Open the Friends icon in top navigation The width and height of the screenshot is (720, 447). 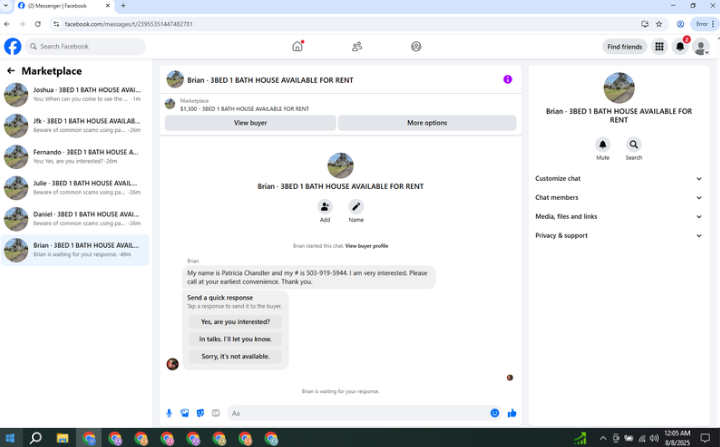[x=357, y=46]
